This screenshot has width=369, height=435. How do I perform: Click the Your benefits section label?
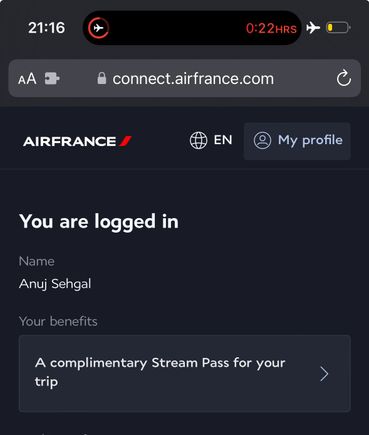[x=58, y=321]
